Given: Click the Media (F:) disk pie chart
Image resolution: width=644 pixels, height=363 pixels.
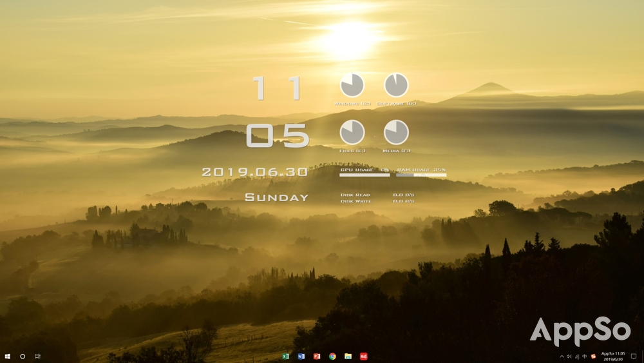Looking at the screenshot, I should point(396,132).
